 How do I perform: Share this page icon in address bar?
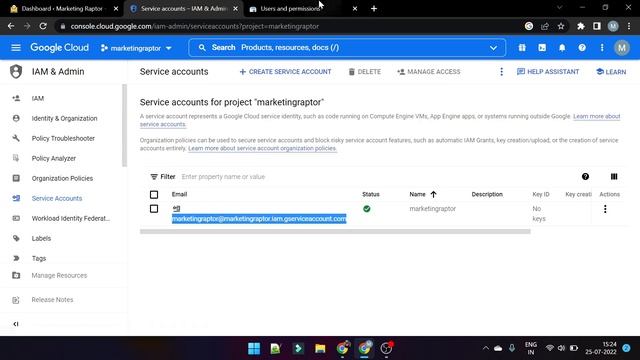click(x=544, y=26)
